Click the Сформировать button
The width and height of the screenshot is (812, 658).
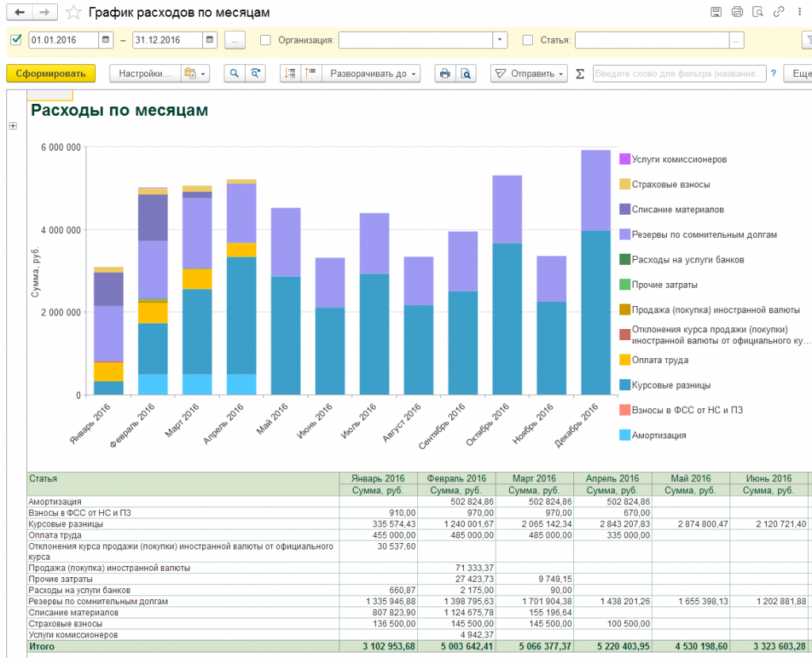[x=51, y=73]
